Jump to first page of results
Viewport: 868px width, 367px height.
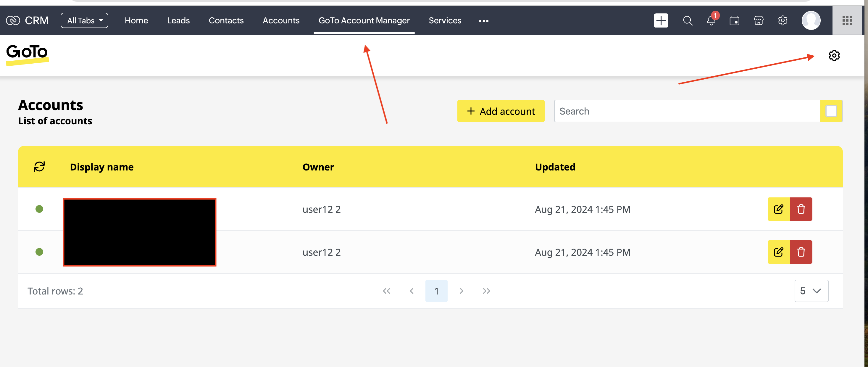[x=386, y=291]
